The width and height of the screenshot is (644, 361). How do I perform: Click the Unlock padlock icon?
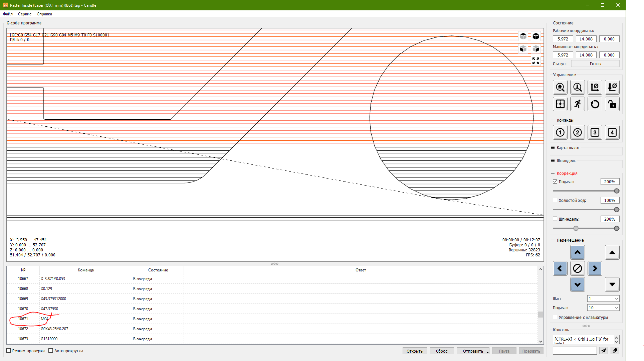[x=612, y=104]
